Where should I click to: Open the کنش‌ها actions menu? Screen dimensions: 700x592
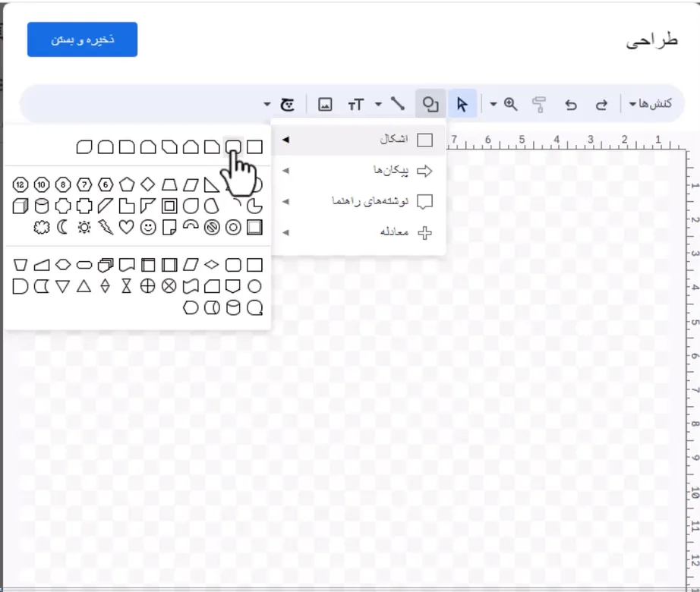651,104
